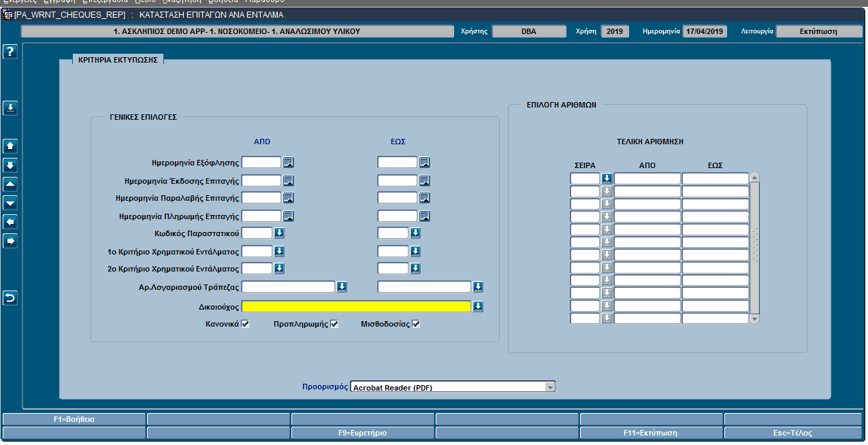
Task: Click the sidebar arrow-to-line download icon
Action: (x=10, y=108)
